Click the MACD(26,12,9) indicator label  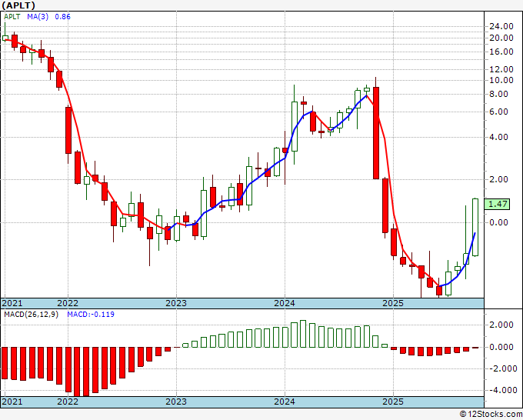(31, 315)
